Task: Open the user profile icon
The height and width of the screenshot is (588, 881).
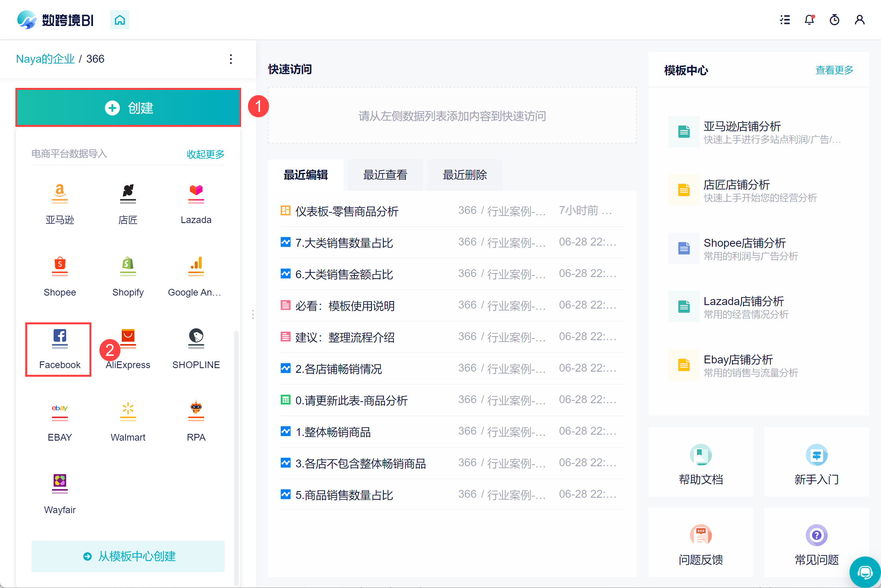Action: (x=859, y=20)
